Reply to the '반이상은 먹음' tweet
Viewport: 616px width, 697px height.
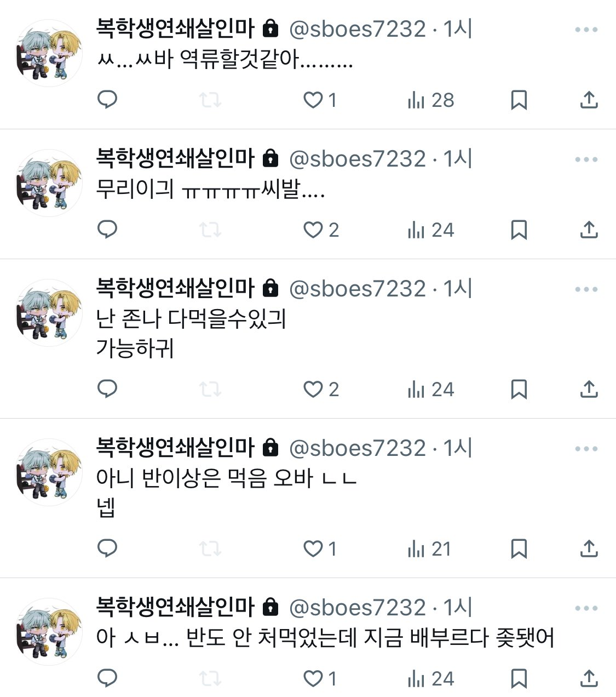(x=107, y=549)
